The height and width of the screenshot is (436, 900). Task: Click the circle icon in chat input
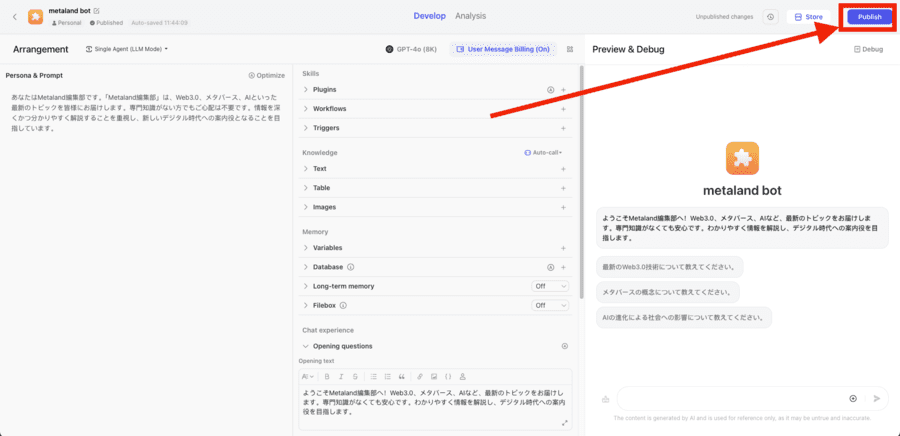coord(853,399)
